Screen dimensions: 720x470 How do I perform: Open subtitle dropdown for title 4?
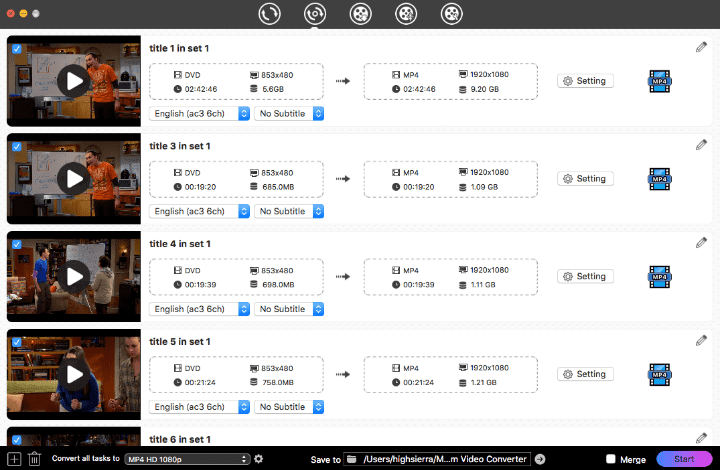pyautogui.click(x=289, y=309)
